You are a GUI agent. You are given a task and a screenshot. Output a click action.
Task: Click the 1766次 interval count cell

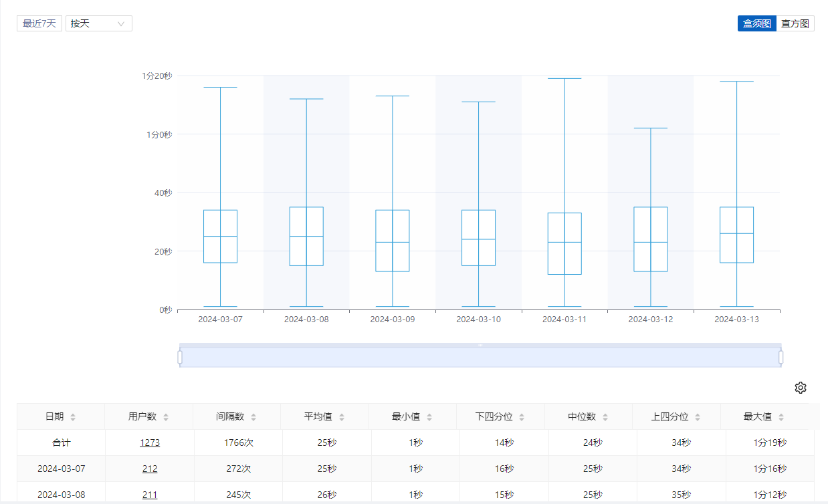coord(238,443)
